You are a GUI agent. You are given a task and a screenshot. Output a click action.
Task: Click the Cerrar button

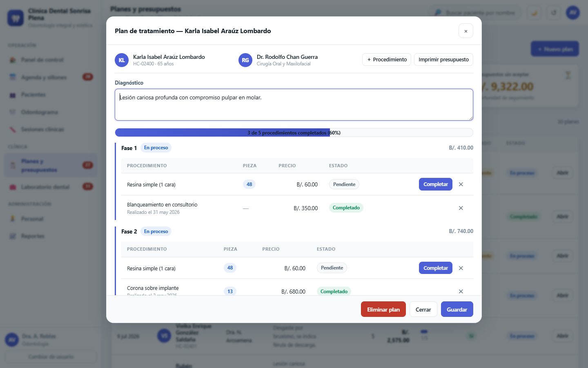coord(423,310)
